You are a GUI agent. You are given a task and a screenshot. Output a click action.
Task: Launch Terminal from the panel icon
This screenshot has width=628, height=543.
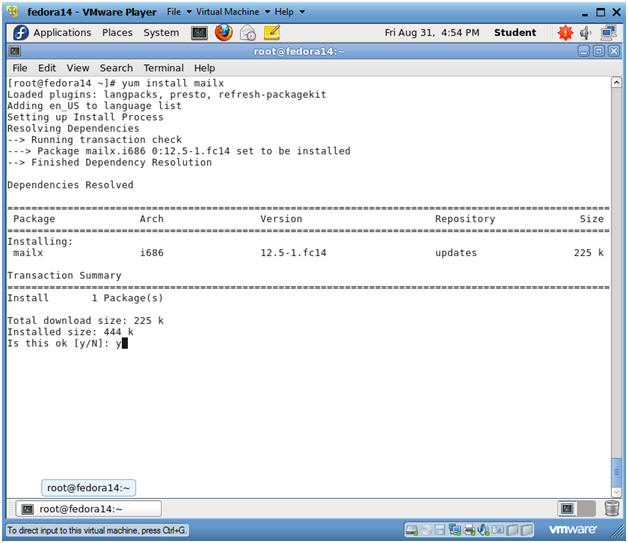[199, 33]
